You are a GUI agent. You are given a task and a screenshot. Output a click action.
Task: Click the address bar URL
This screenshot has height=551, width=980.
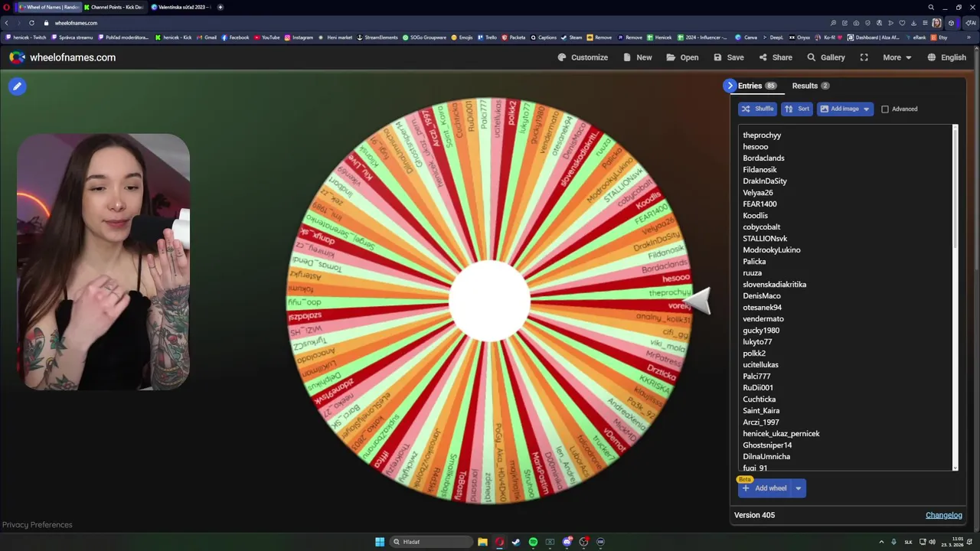(x=76, y=23)
